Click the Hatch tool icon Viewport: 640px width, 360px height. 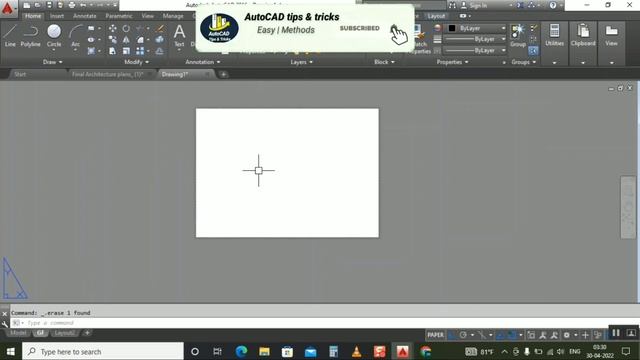(x=91, y=51)
